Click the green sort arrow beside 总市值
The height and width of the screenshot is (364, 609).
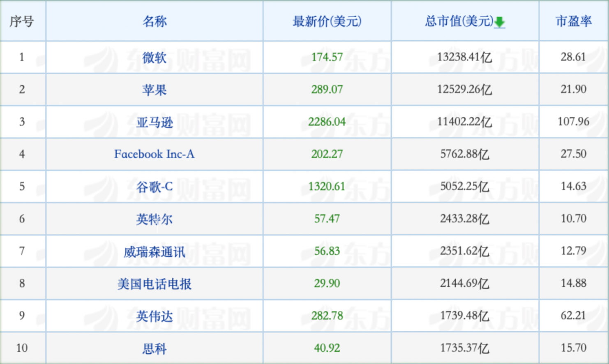(499, 22)
